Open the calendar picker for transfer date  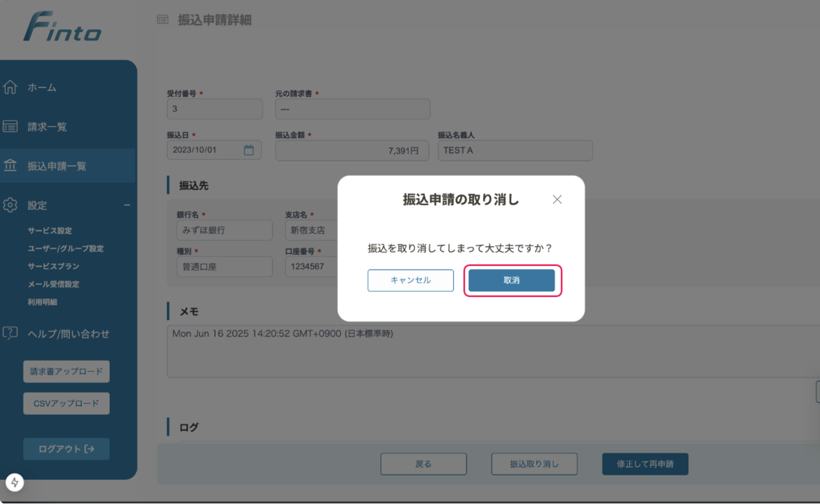[249, 150]
